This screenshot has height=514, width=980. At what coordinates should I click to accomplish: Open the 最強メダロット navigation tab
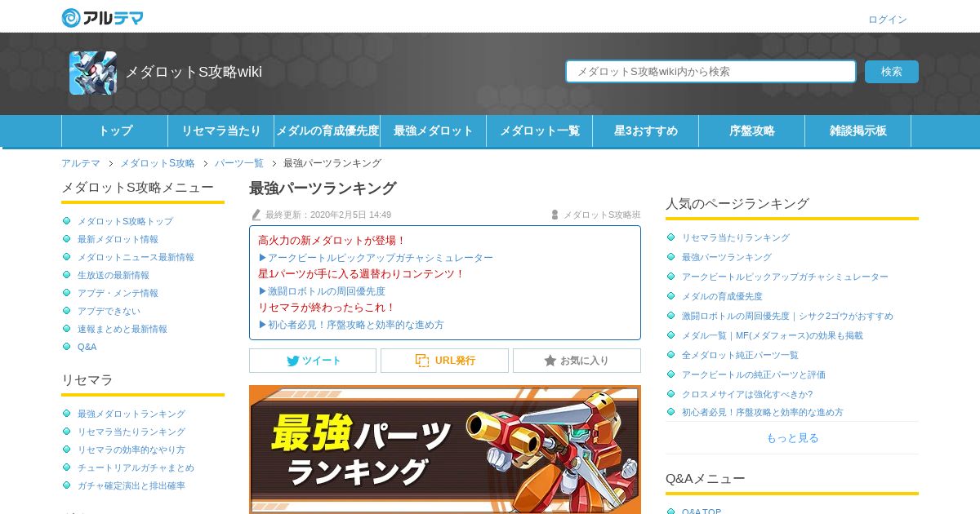click(x=434, y=131)
